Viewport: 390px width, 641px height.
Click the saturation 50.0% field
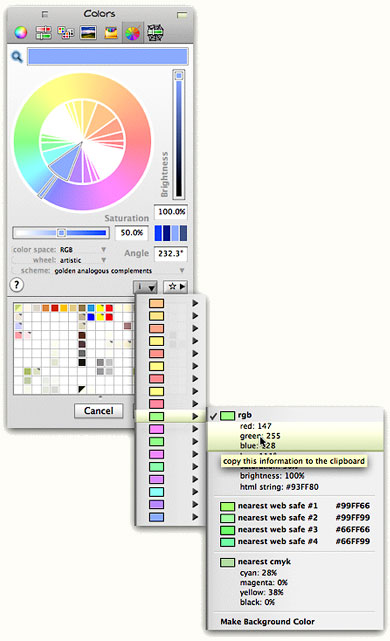[131, 233]
